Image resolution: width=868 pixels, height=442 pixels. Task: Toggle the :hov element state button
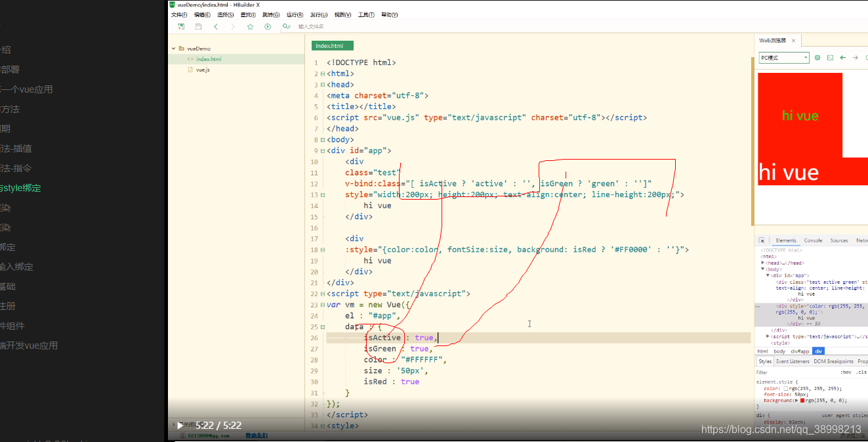point(846,372)
